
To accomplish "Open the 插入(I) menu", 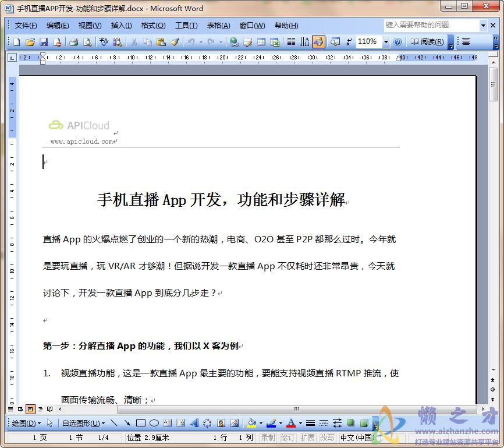I will (122, 26).
